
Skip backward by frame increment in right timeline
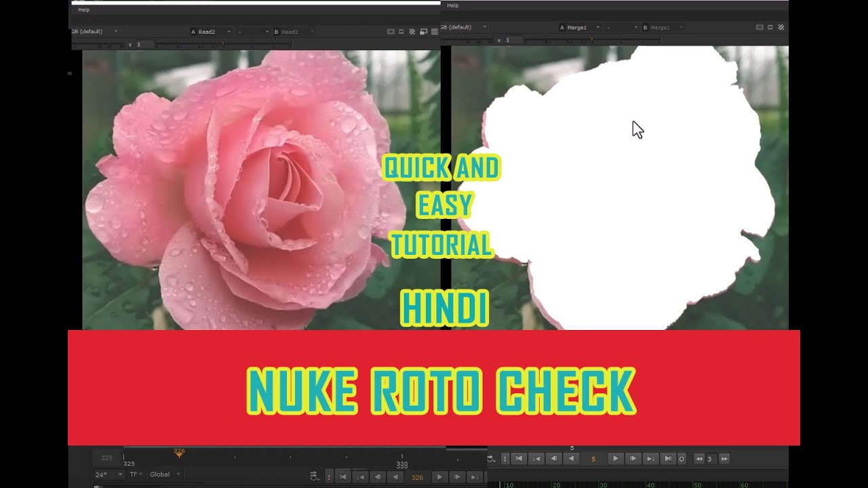point(699,459)
